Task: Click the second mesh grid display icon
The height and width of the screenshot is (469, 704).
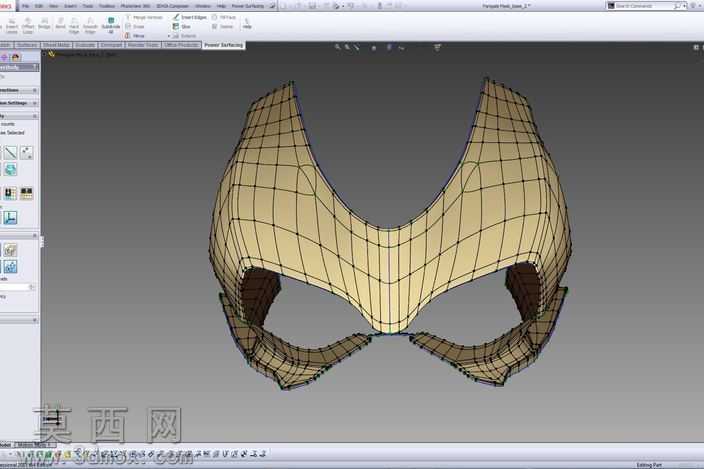Action: pyautogui.click(x=26, y=193)
